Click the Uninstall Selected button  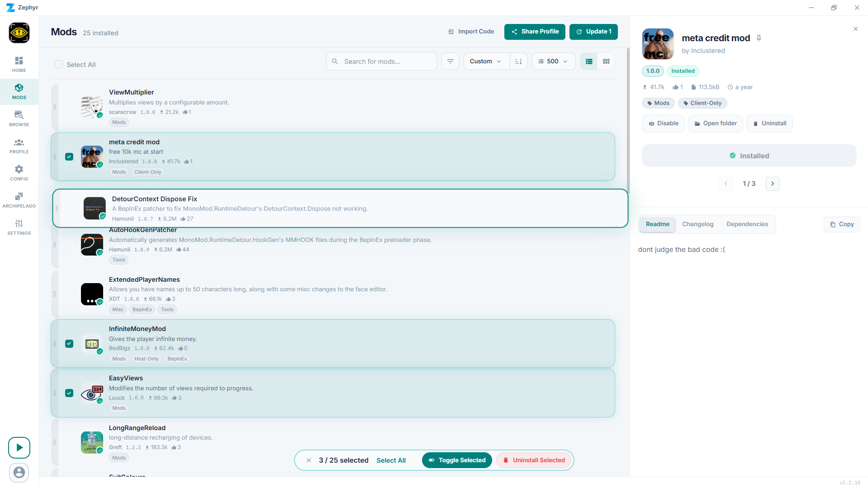tap(534, 460)
